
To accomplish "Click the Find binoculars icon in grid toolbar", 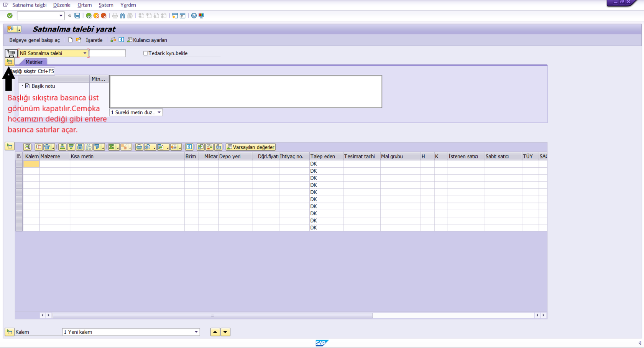I will (x=80, y=147).
